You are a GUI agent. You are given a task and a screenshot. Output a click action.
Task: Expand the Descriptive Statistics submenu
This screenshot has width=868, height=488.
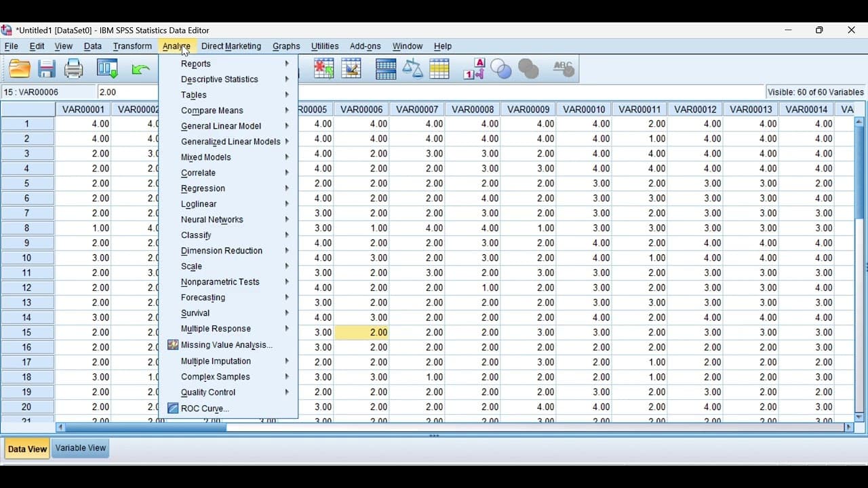[227, 79]
